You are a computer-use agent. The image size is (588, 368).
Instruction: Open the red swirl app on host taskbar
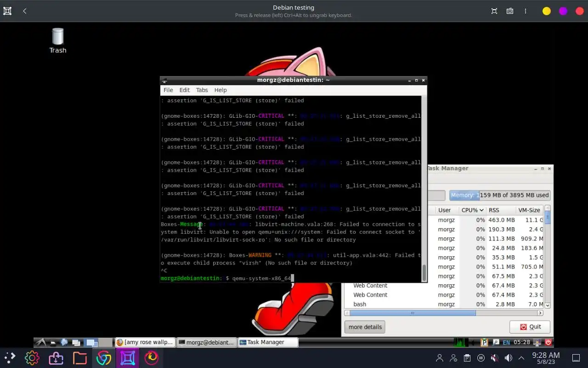click(152, 358)
